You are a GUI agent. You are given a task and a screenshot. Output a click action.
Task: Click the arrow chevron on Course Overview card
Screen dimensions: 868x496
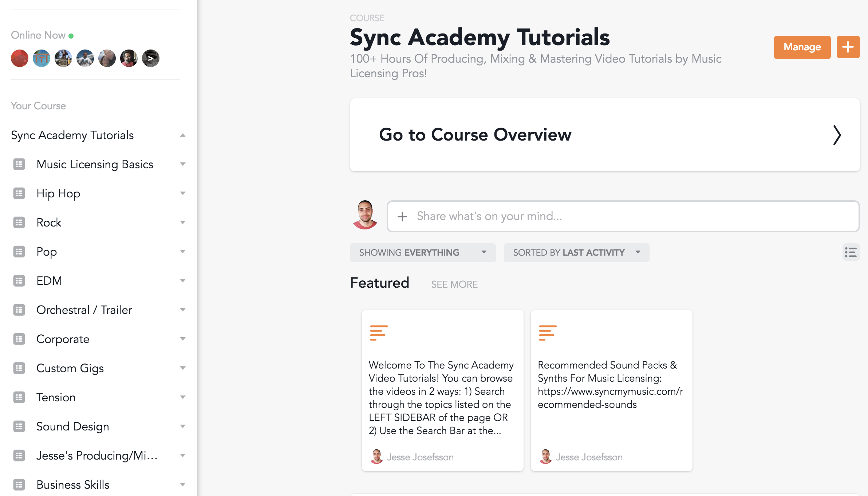tap(837, 135)
